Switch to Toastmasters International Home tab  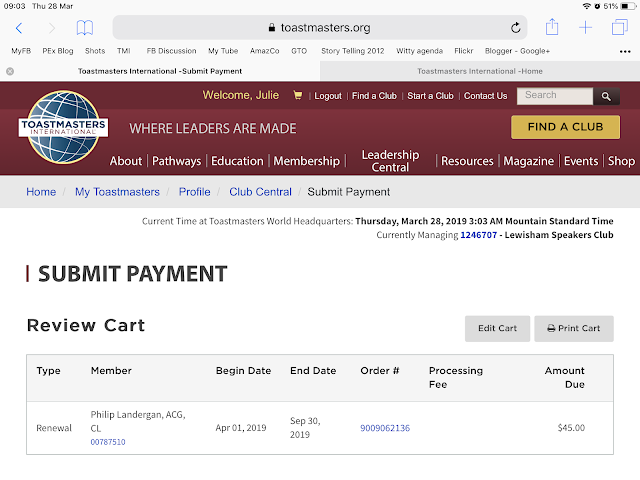pos(480,71)
